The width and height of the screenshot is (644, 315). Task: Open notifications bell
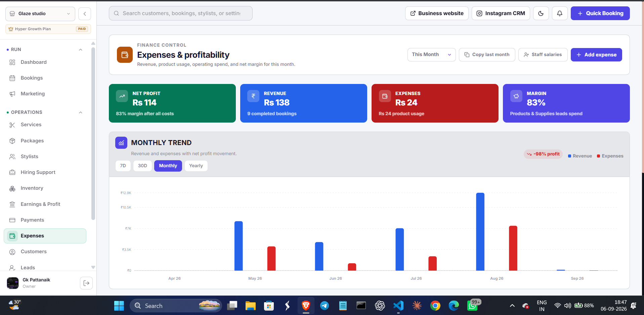point(560,13)
